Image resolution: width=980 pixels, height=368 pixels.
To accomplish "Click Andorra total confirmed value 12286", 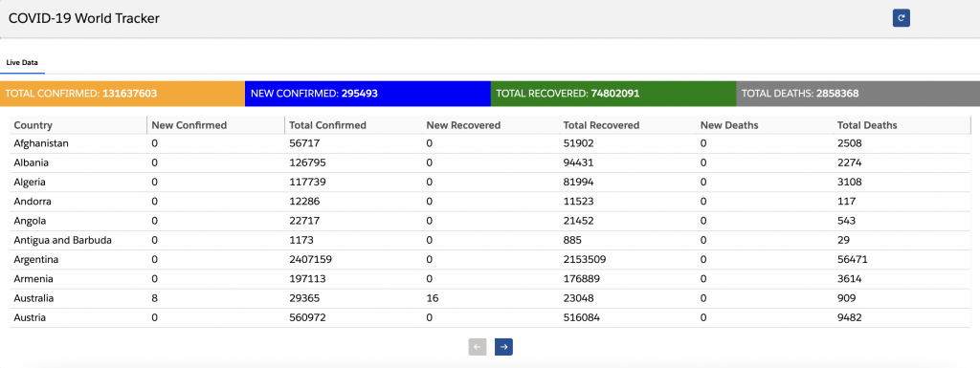I will coord(303,202).
